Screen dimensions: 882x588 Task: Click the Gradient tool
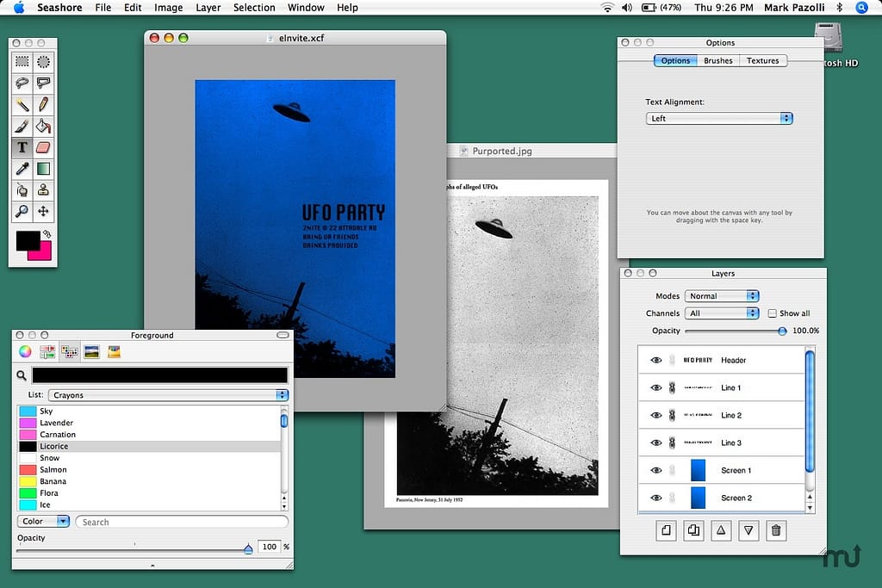[x=43, y=169]
